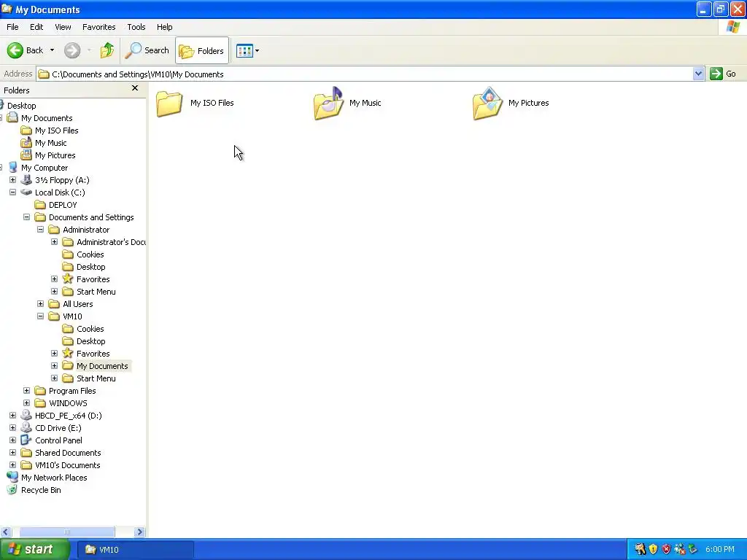Click the address bar path field
Image resolution: width=747 pixels, height=560 pixels.
[x=365, y=74]
